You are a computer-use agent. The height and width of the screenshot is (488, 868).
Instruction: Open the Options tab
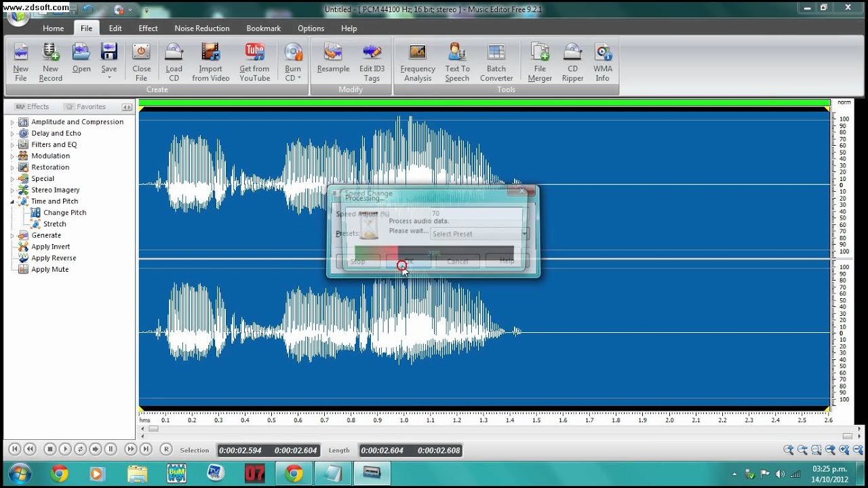[311, 28]
